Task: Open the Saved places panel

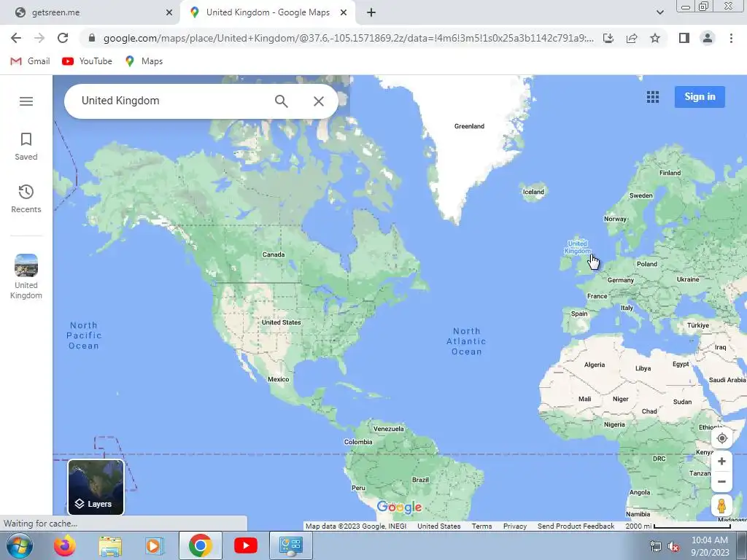Action: coord(26,147)
